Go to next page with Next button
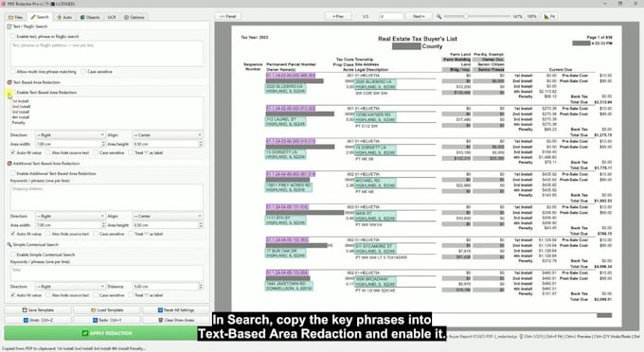 pos(419,16)
